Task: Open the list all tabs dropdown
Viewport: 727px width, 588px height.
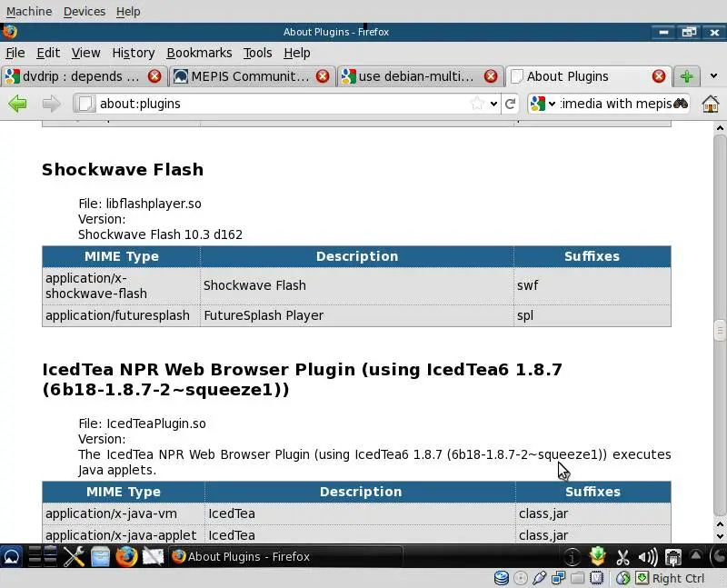Action: (713, 76)
